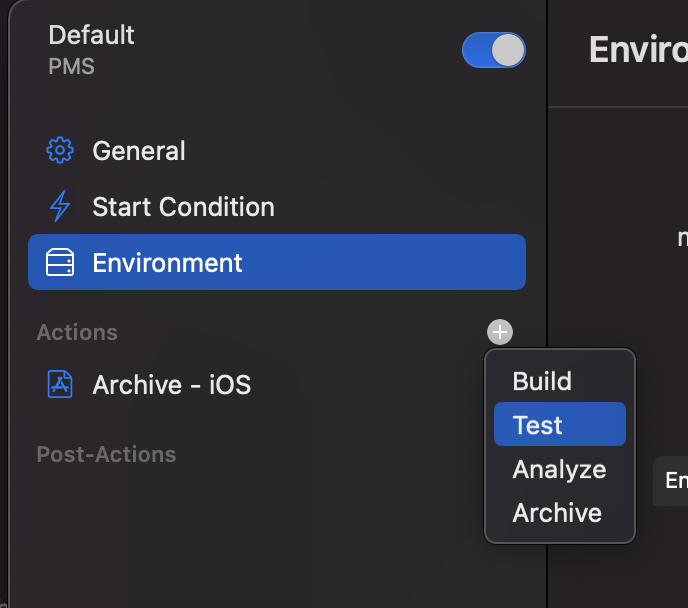The width and height of the screenshot is (688, 608).
Task: Choose Archive in the popup menu
Action: [559, 512]
